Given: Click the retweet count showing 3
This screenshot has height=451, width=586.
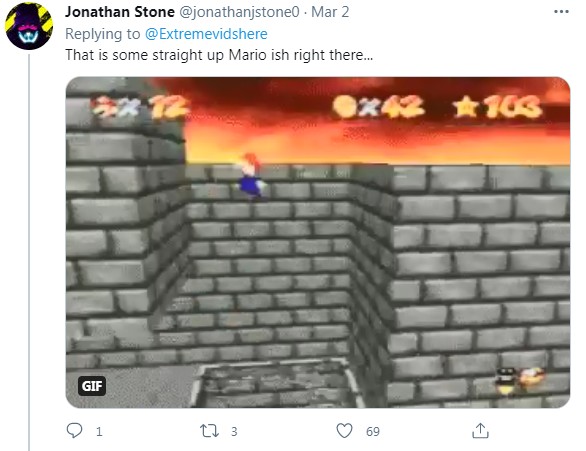Looking at the screenshot, I should click(234, 432).
